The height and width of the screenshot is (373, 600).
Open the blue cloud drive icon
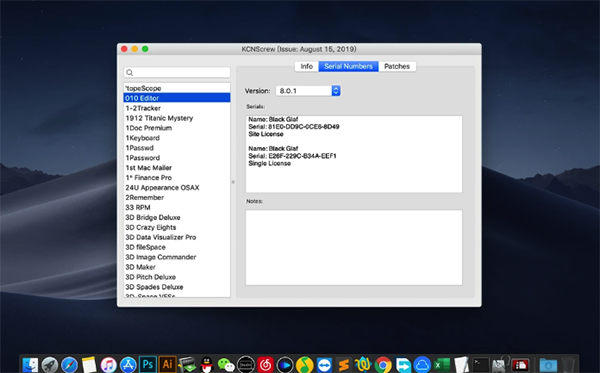coord(422,365)
